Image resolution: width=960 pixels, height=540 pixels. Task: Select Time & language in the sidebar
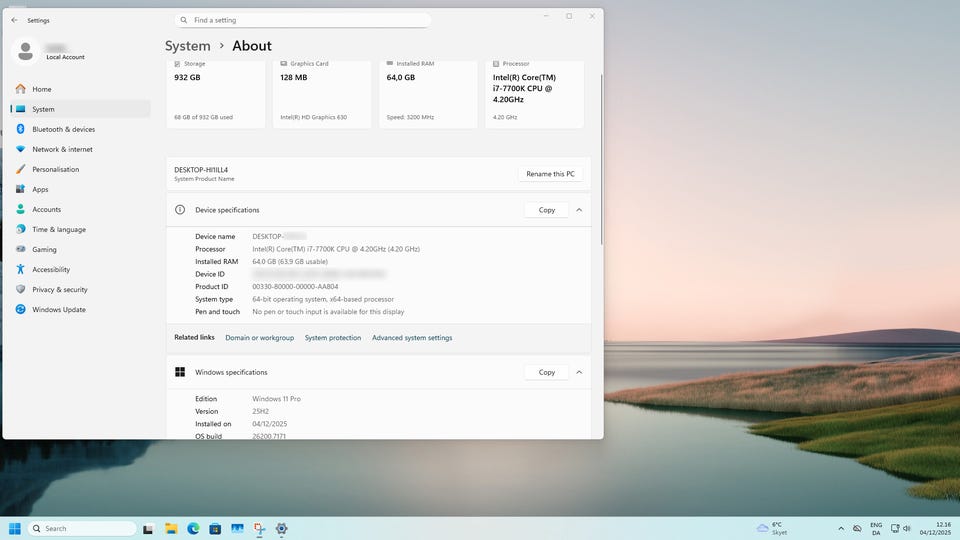coord(59,229)
